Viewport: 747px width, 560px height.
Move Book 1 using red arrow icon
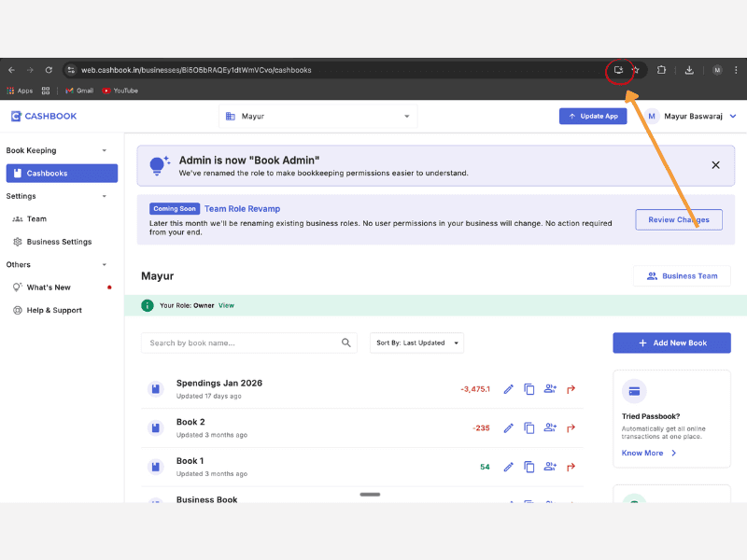571,467
